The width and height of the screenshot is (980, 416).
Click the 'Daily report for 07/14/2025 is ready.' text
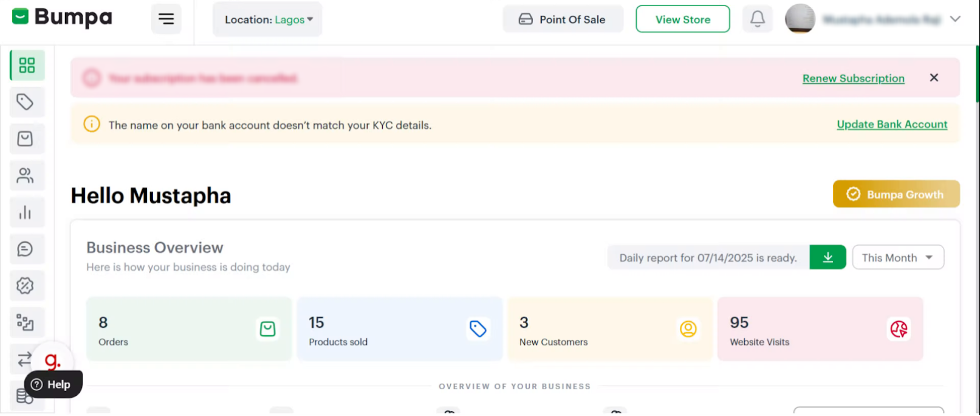[x=708, y=258]
